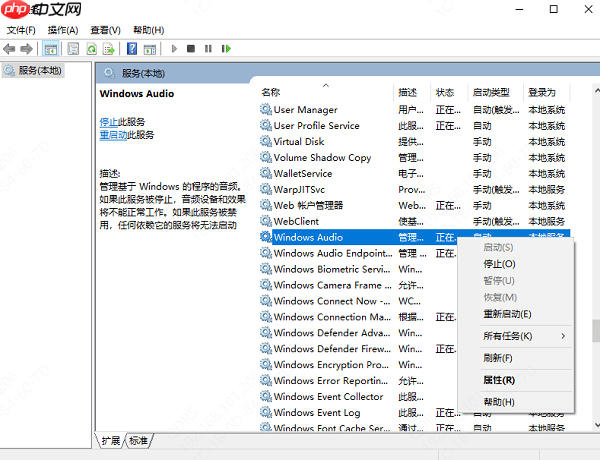This screenshot has width=600, height=460.
Task: Open the blue Help question-mark icon
Action: (131, 48)
